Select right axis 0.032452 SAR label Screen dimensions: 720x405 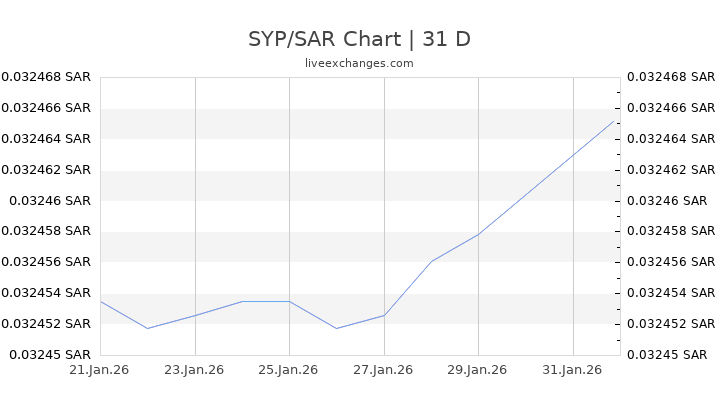pos(669,324)
